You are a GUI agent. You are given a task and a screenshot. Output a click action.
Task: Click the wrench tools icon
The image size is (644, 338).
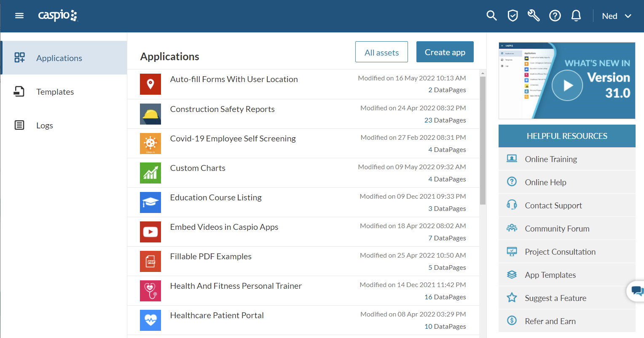[x=534, y=16]
